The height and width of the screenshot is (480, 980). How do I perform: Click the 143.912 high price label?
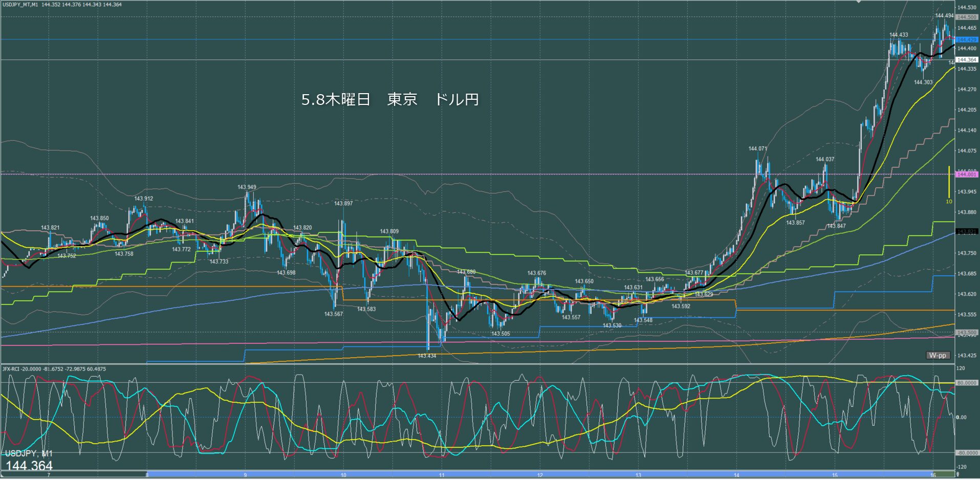click(x=144, y=199)
